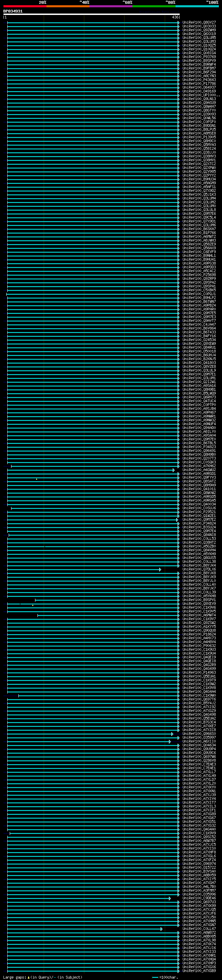Select the UniRef100_B6F294 label
The height and width of the screenshot is (980, 222).
tap(199, 72)
